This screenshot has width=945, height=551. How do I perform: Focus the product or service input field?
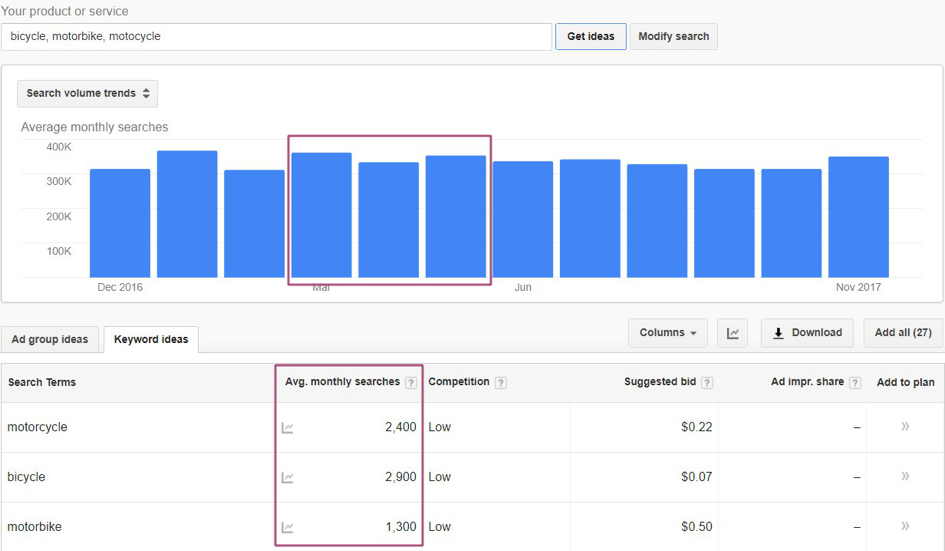[276, 36]
